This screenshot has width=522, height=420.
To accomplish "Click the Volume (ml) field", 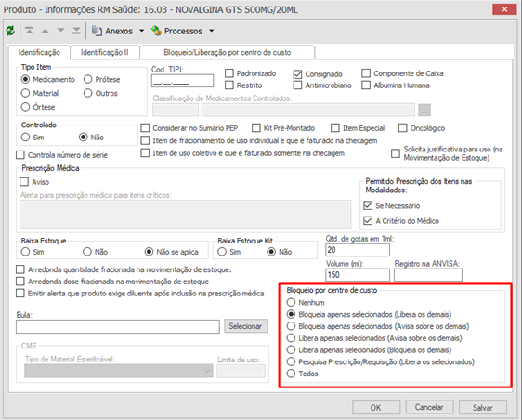I will (358, 275).
